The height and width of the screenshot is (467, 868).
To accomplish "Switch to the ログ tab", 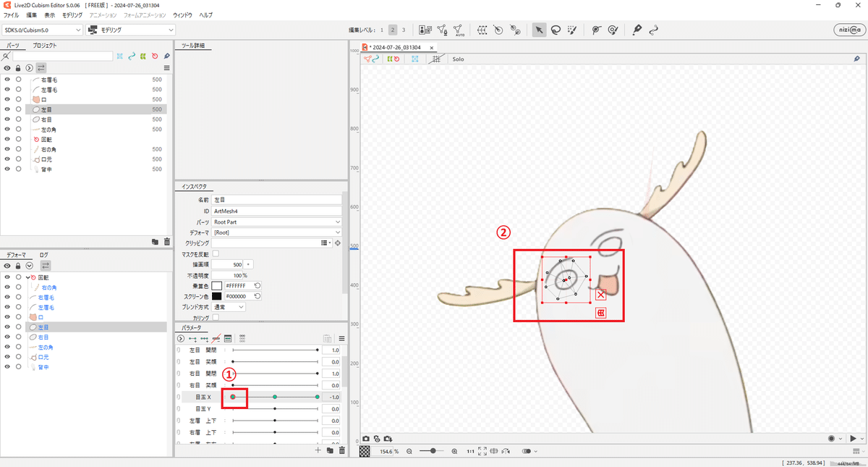I will pos(44,255).
